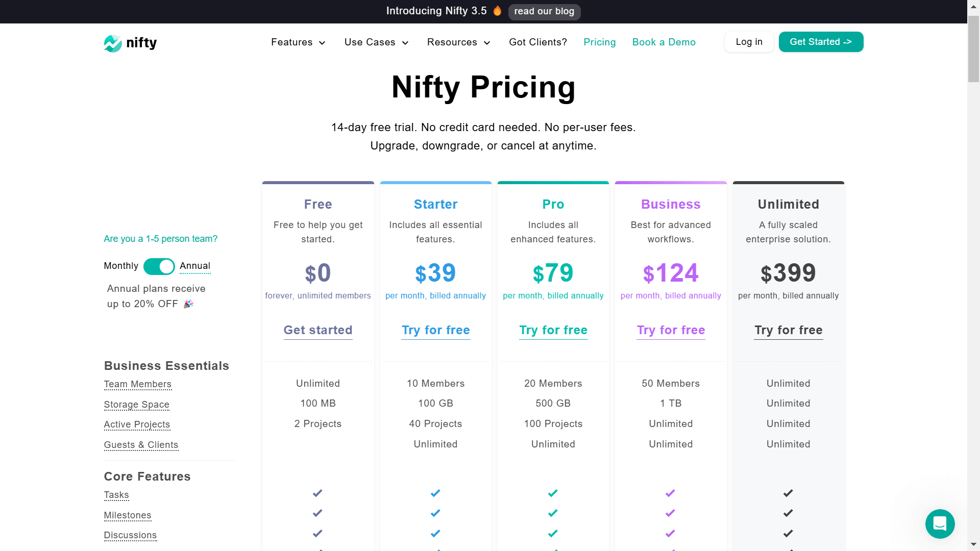This screenshot has width=980, height=551.
Task: Open the Team Members sidebar link
Action: pyautogui.click(x=137, y=384)
